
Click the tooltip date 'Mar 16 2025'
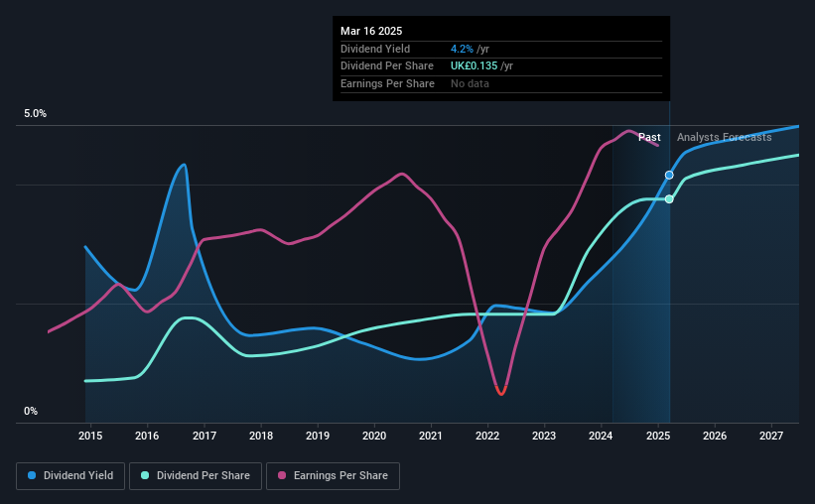click(371, 31)
